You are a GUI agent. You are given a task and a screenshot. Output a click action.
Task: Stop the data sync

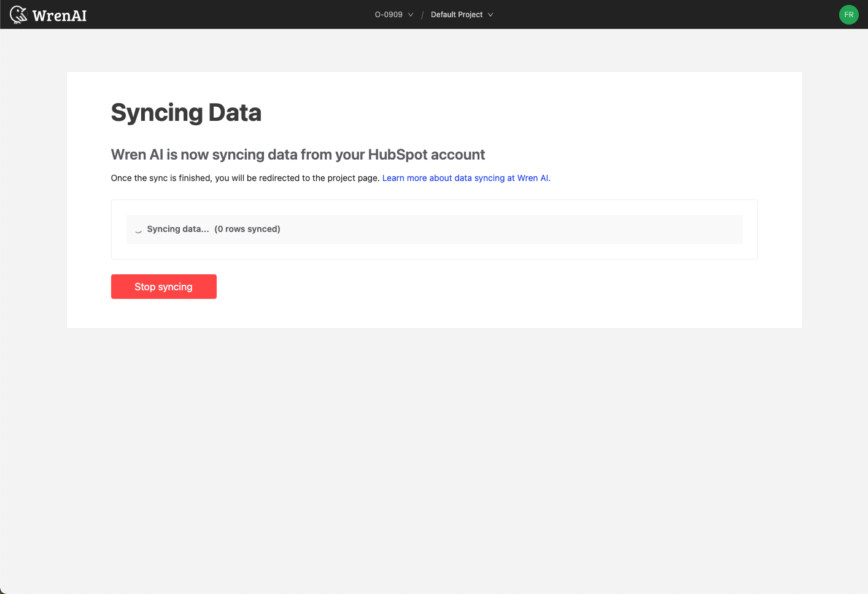click(x=164, y=287)
